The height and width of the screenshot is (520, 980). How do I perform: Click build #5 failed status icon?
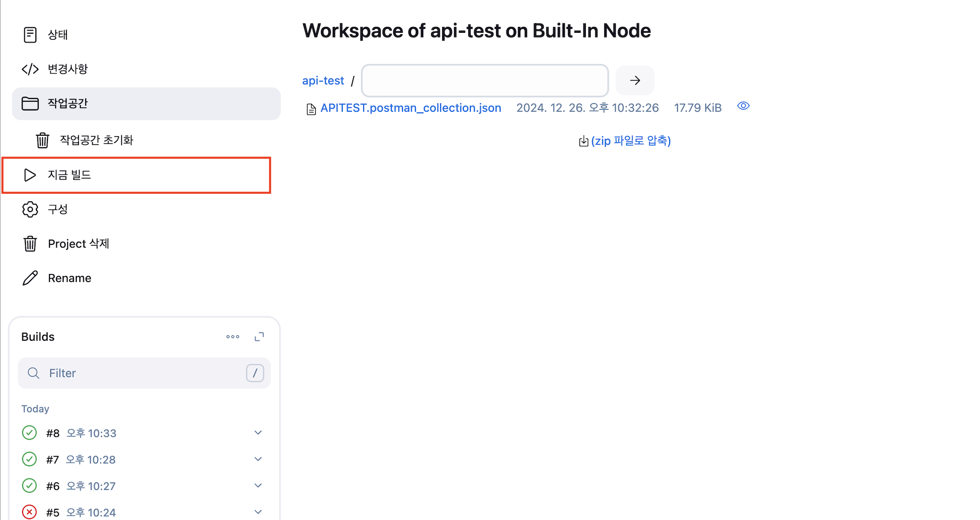pos(29,512)
